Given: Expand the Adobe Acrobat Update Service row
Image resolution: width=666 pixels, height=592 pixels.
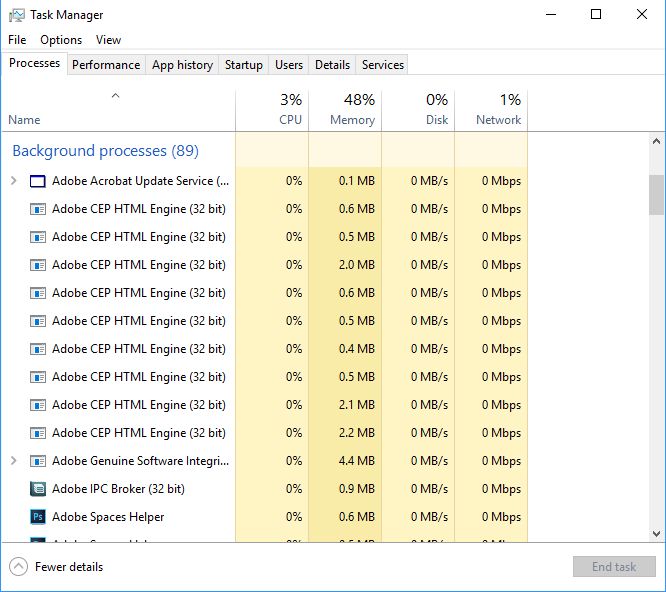Looking at the screenshot, I should pyautogui.click(x=14, y=181).
